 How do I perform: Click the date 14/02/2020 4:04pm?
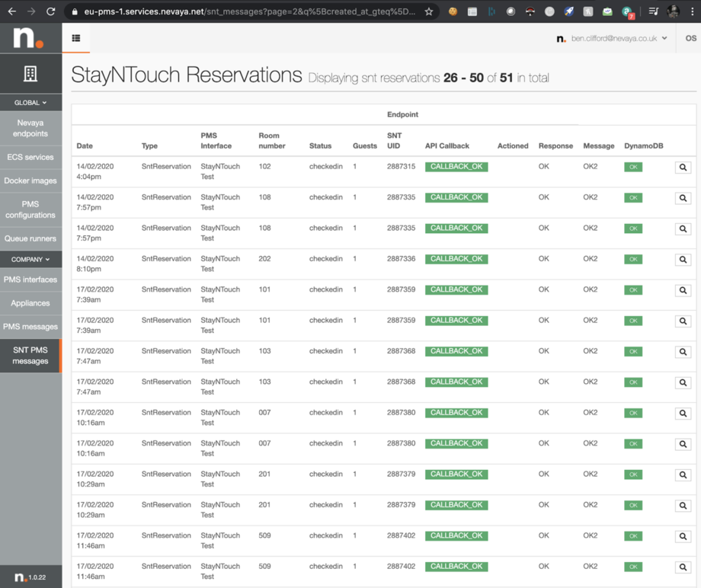pos(94,171)
